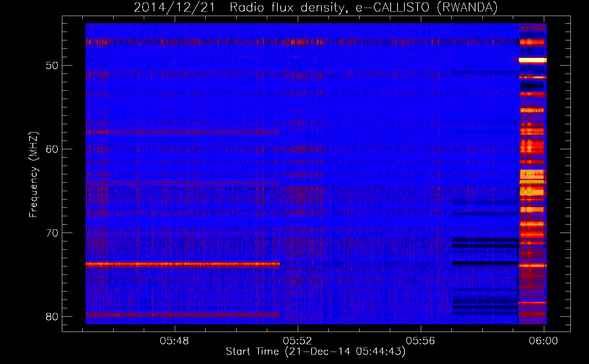This screenshot has height=364, width=589.
Task: Click the "05:56" time tick label
Action: tap(421, 341)
